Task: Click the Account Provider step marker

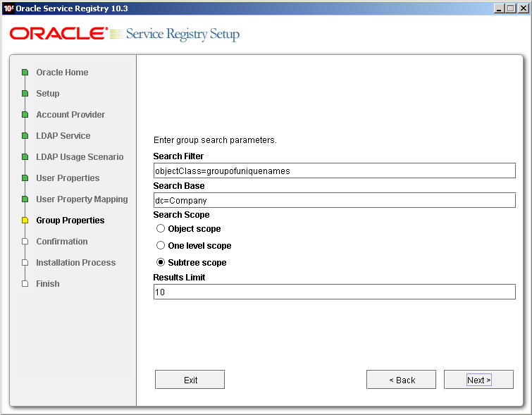Action: coord(25,115)
